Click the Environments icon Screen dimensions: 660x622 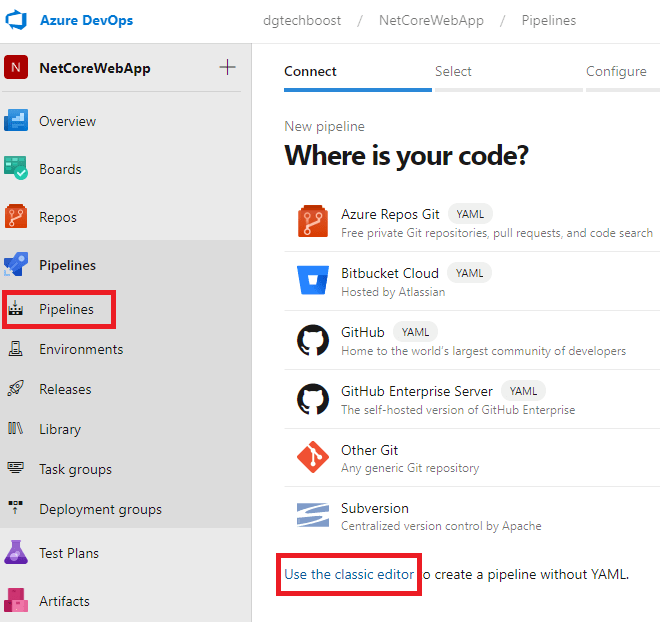click(x=16, y=349)
